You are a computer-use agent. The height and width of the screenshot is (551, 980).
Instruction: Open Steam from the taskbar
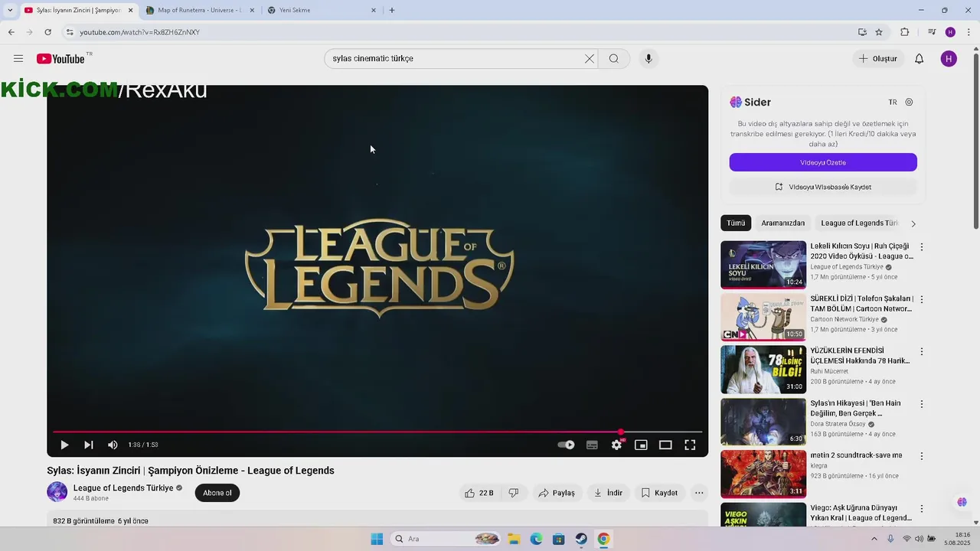coord(581,539)
